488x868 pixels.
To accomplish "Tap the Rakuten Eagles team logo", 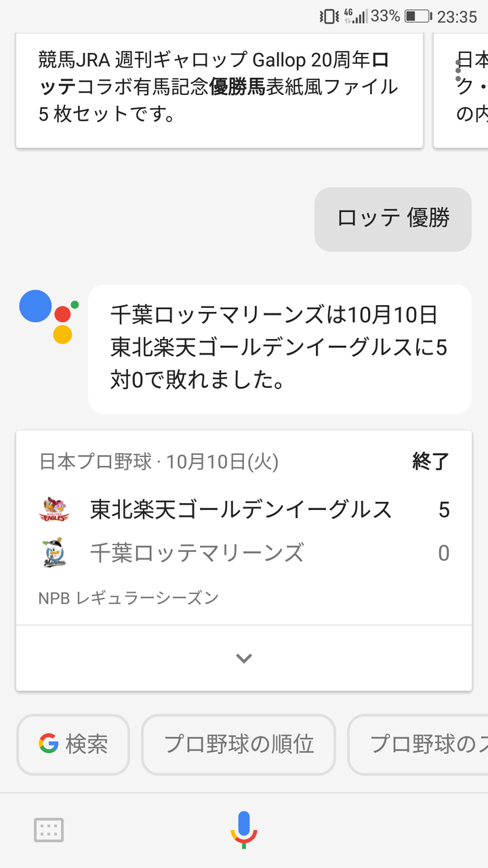I will (x=54, y=509).
